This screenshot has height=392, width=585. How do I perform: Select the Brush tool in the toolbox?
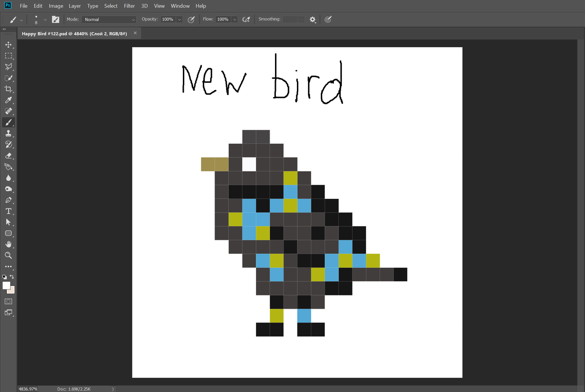8,122
